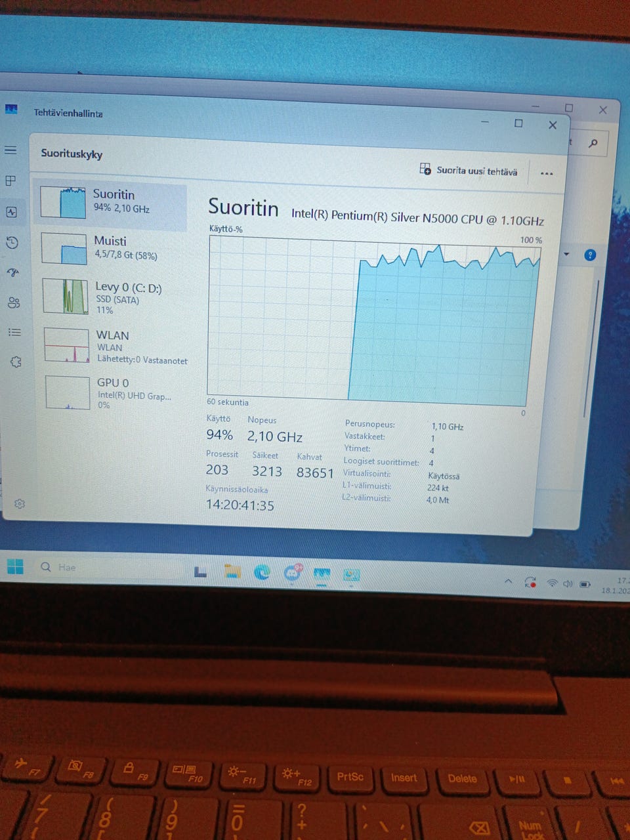
Task: Click the uptime value 14:20:41:35
Action: (x=240, y=505)
